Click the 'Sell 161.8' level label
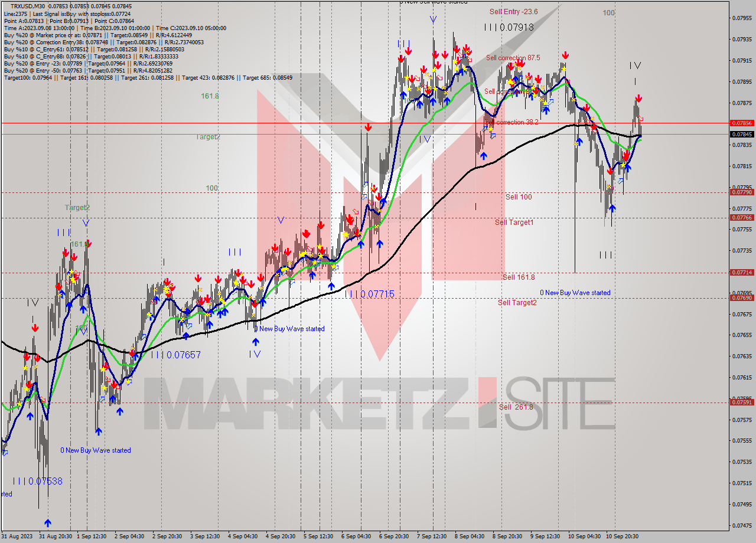This screenshot has width=756, height=543. click(x=519, y=277)
